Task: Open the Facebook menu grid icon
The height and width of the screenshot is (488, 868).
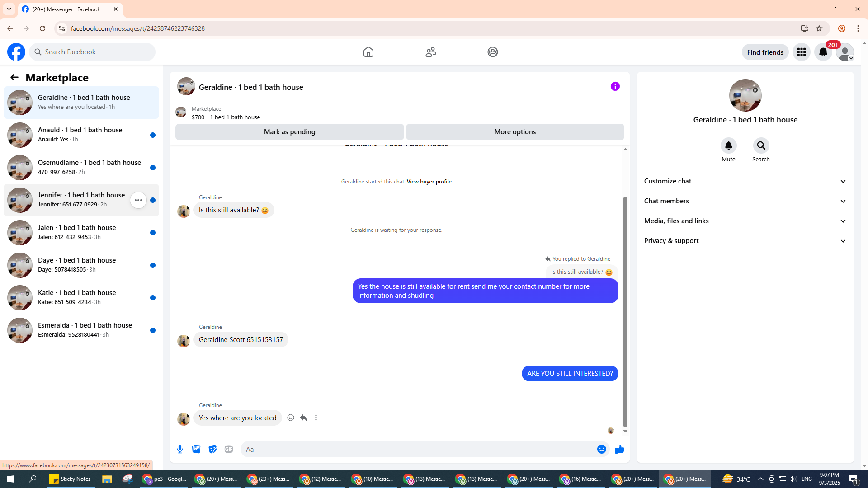Action: (802, 52)
